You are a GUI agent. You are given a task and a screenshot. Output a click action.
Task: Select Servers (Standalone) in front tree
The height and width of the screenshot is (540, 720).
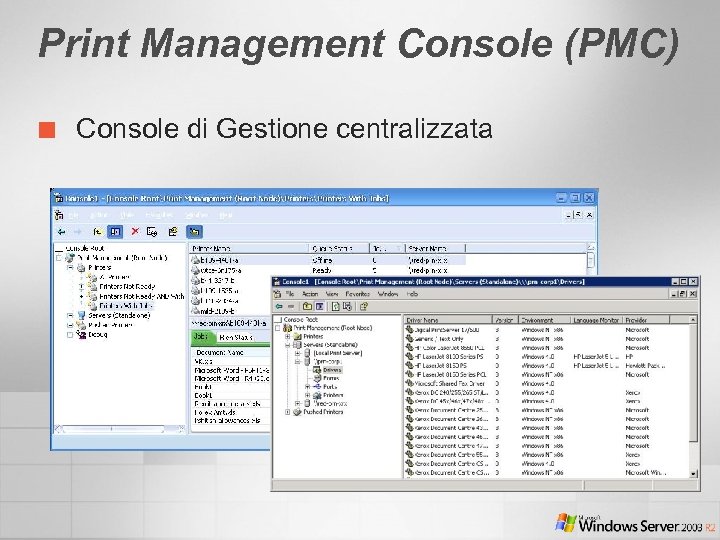pos(330,344)
